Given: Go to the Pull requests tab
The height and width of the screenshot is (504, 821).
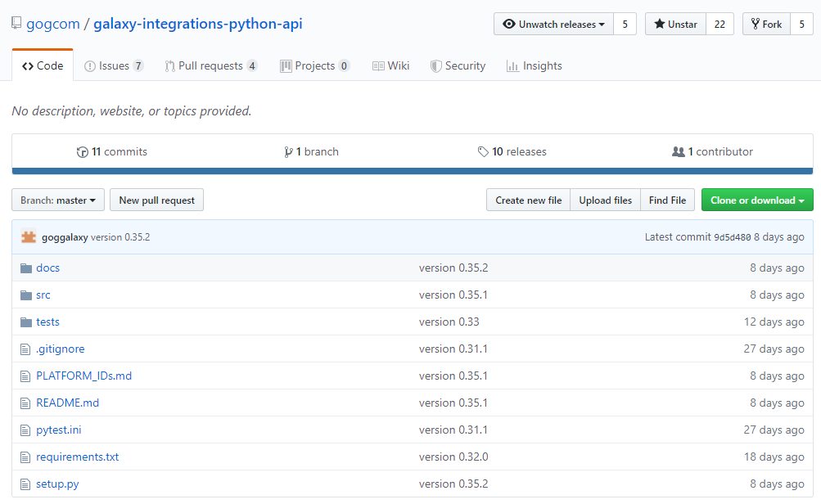Looking at the screenshot, I should pyautogui.click(x=210, y=66).
